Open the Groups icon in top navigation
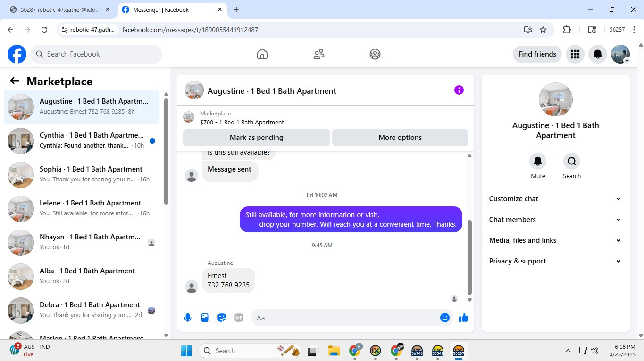 [375, 54]
